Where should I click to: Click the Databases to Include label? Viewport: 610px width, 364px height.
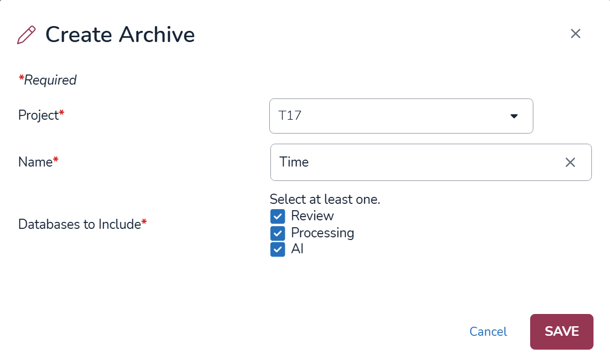click(x=79, y=224)
